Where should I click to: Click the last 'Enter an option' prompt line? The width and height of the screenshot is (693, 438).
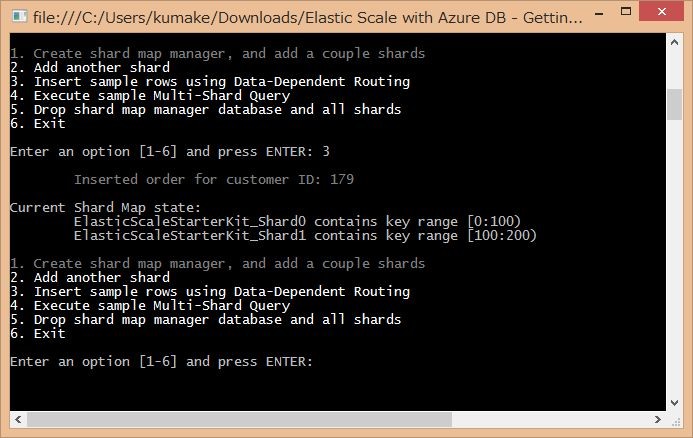point(162,362)
